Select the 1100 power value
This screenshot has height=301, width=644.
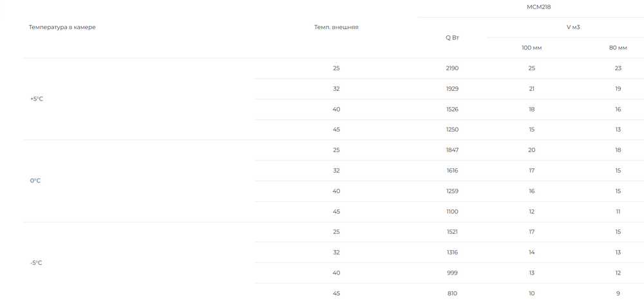[452, 212]
